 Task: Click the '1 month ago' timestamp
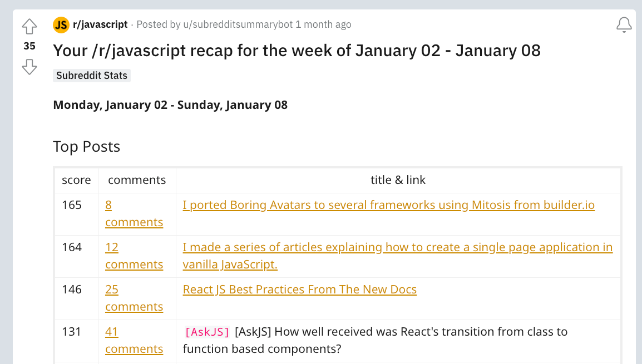click(323, 24)
